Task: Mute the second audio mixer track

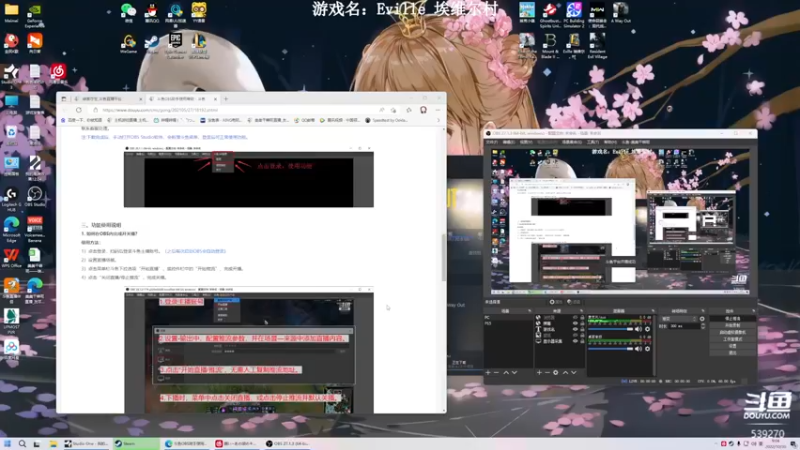Action: pyautogui.click(x=638, y=349)
